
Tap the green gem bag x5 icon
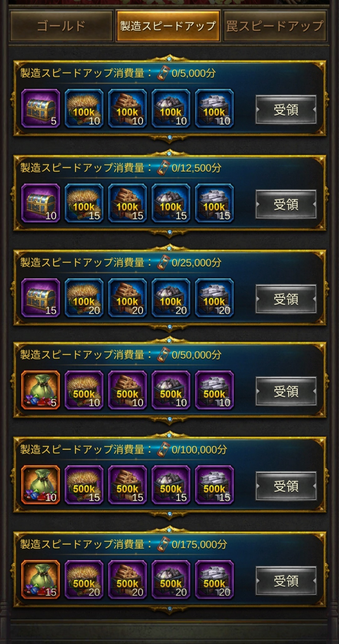pos(40,390)
